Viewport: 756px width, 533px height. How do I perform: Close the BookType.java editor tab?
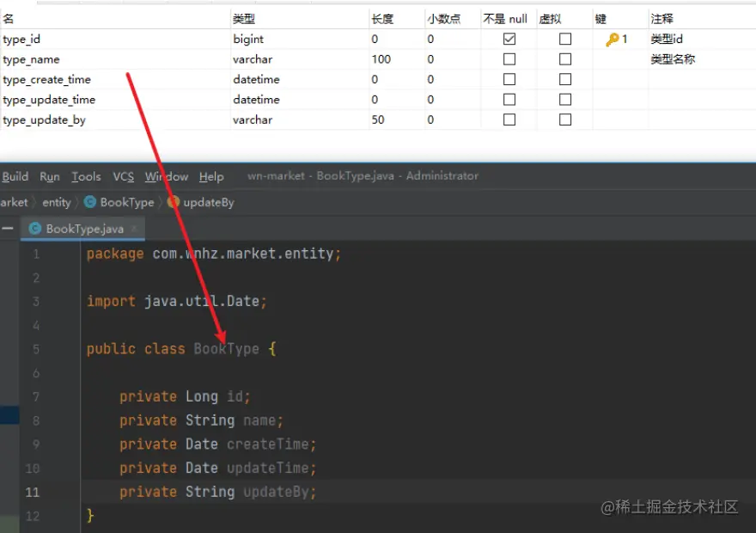135,228
